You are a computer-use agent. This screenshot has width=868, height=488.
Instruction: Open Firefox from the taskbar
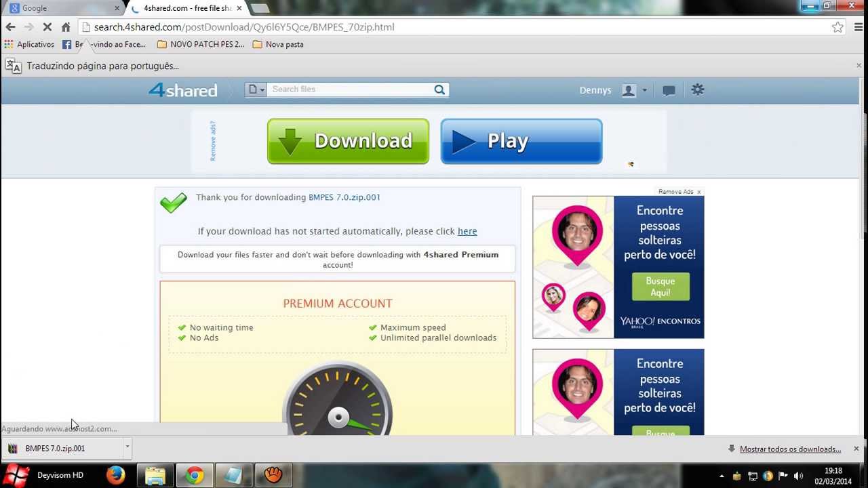[116, 475]
